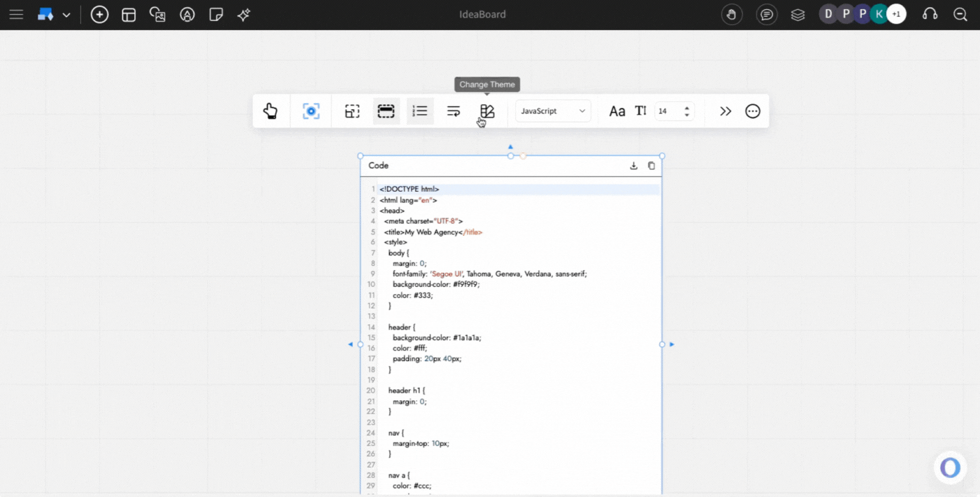Click the color: #333 line
The width and height of the screenshot is (980, 497).
coord(413,295)
